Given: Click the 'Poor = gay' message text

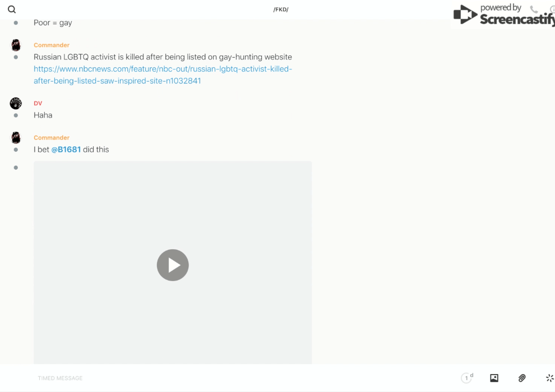Looking at the screenshot, I should click(x=53, y=23).
